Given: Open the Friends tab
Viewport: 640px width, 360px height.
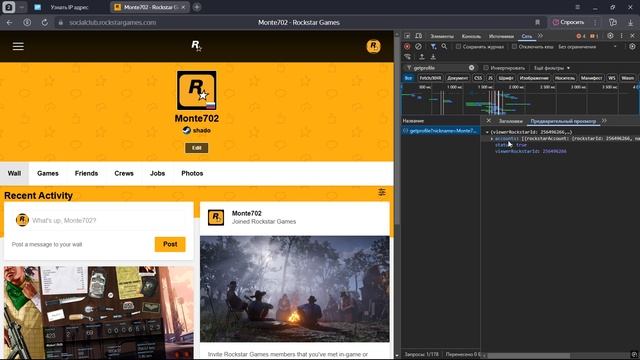Looking at the screenshot, I should [x=86, y=173].
